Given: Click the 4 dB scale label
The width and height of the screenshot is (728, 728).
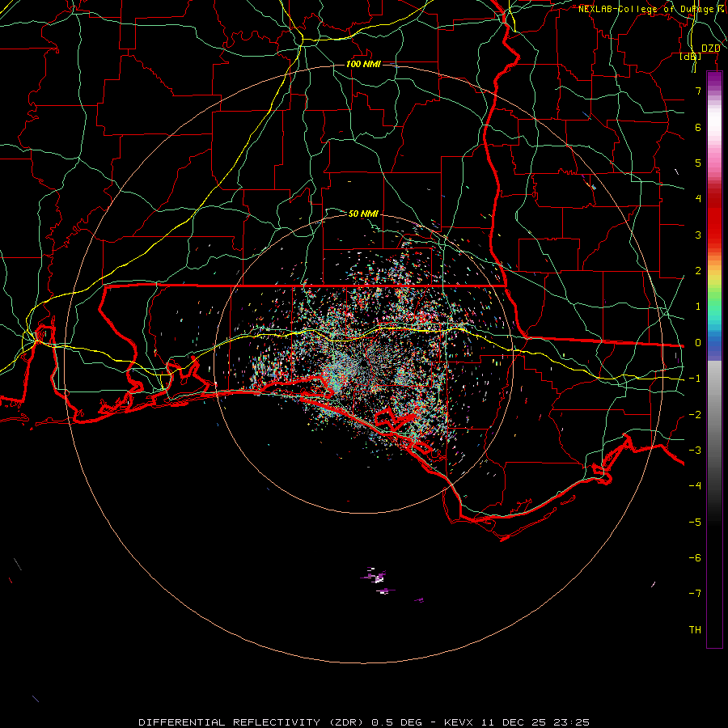Looking at the screenshot, I should point(698,199).
